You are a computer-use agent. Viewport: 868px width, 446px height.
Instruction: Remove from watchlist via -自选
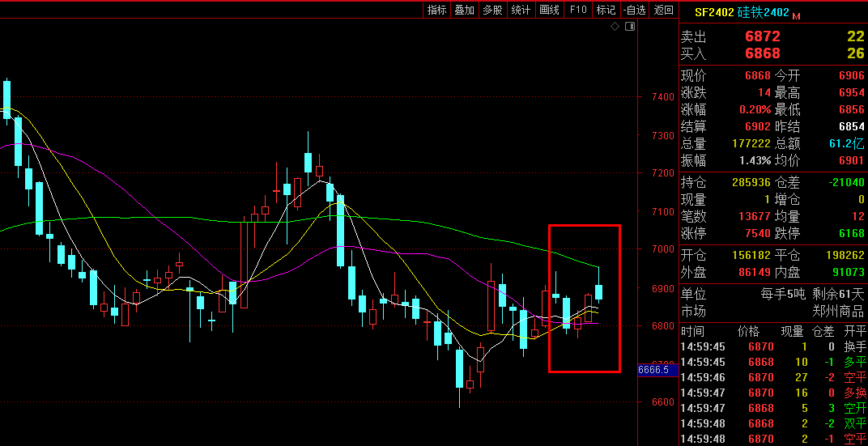pyautogui.click(x=635, y=10)
